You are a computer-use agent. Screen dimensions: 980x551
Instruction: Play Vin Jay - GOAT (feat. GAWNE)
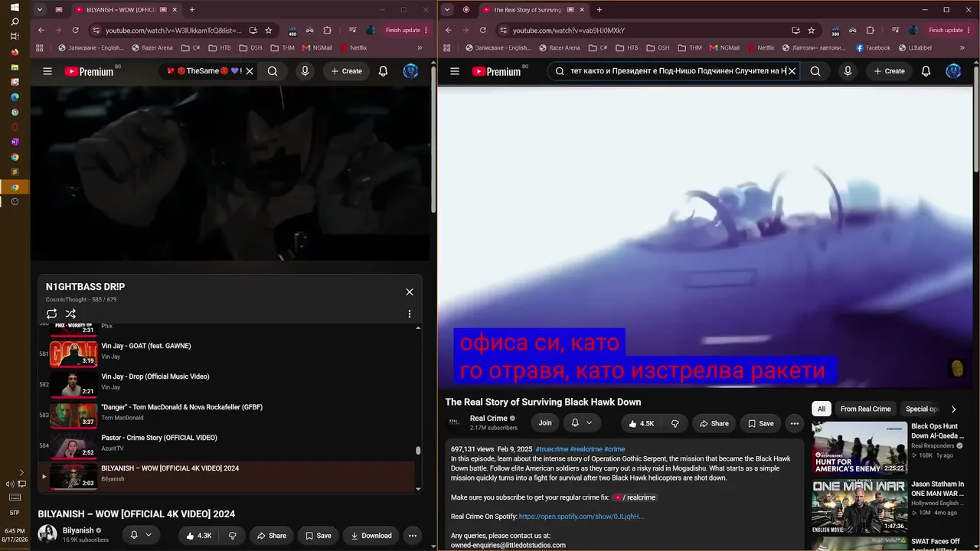228,354
